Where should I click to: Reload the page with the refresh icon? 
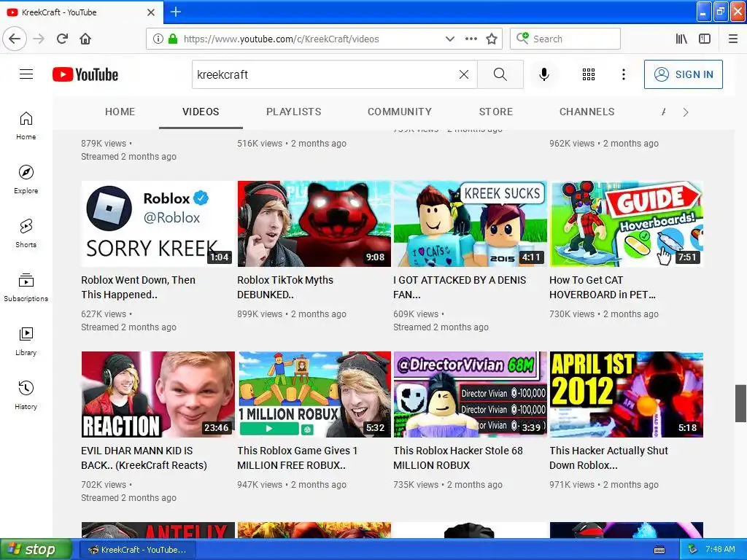62,39
